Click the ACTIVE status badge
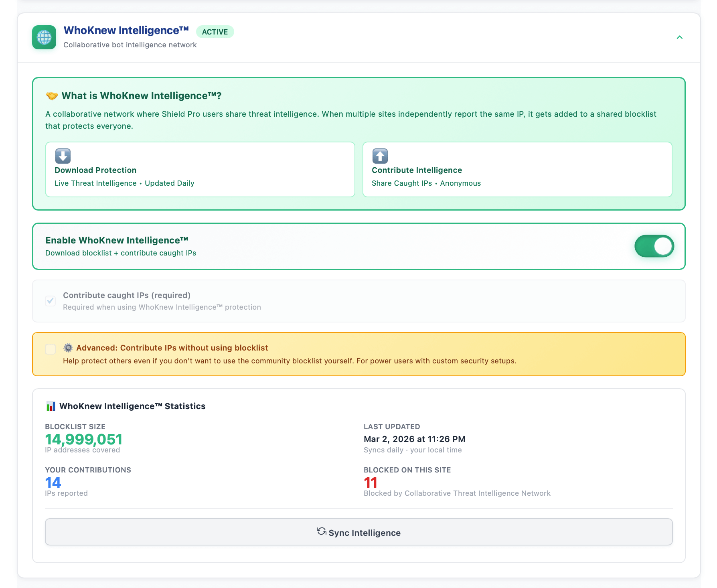Viewport: 717px width, 588px height. click(215, 32)
